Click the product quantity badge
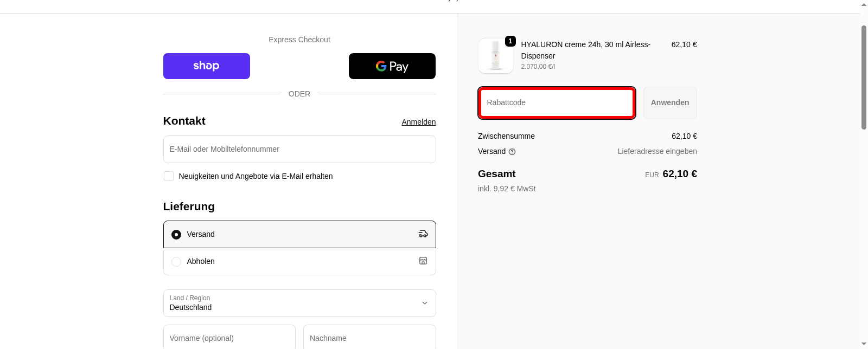This screenshot has width=868, height=349. pyautogui.click(x=510, y=41)
